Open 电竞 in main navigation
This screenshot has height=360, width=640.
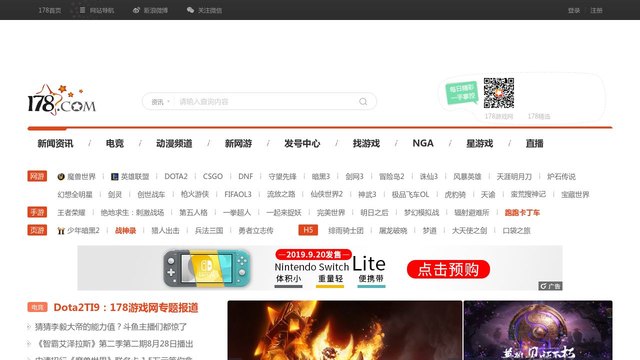[115, 144]
